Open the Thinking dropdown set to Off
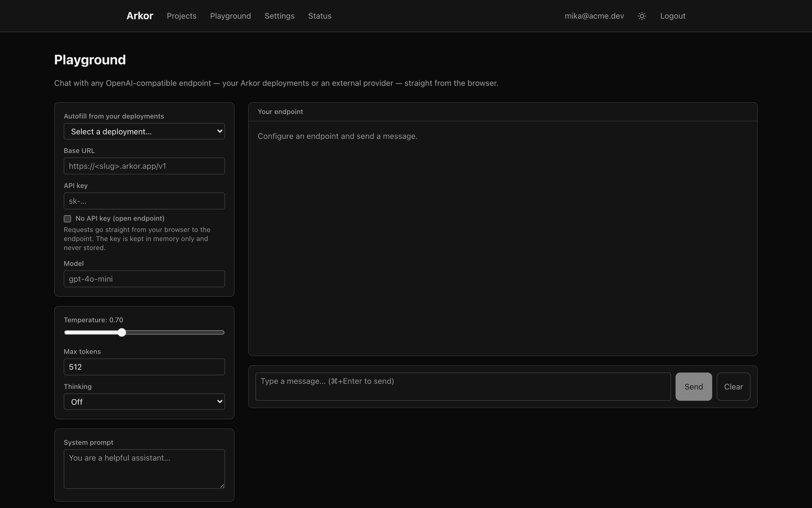Screen dimensions: 812x508 coord(144,402)
